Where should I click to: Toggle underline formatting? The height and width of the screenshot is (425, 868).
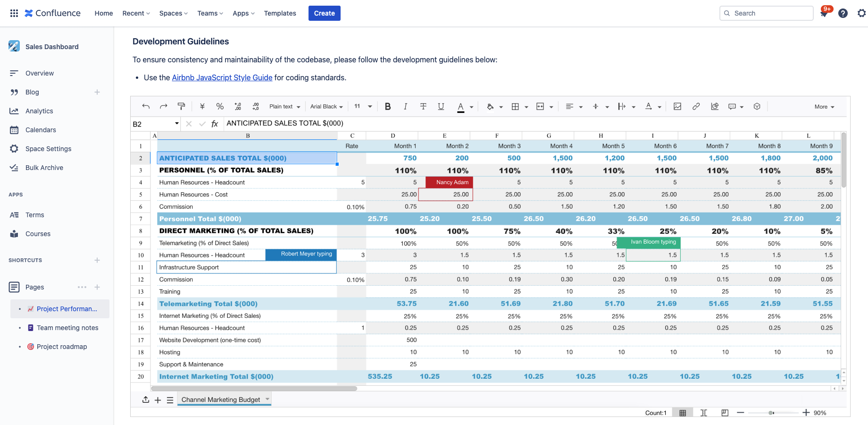coord(441,106)
